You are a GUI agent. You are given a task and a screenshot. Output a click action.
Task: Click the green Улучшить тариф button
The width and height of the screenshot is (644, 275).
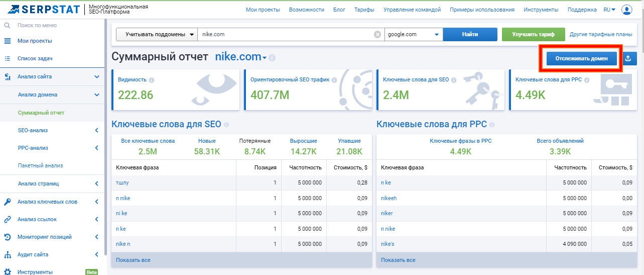pos(533,35)
